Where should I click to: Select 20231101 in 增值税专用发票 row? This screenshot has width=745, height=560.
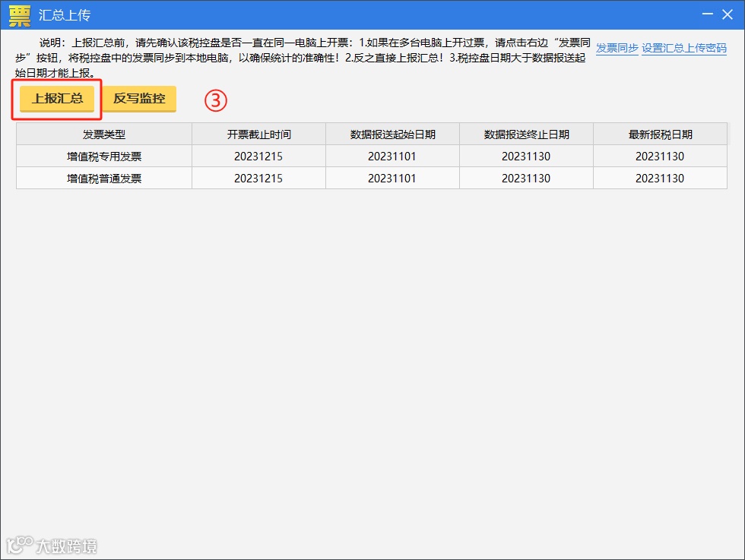[392, 157]
